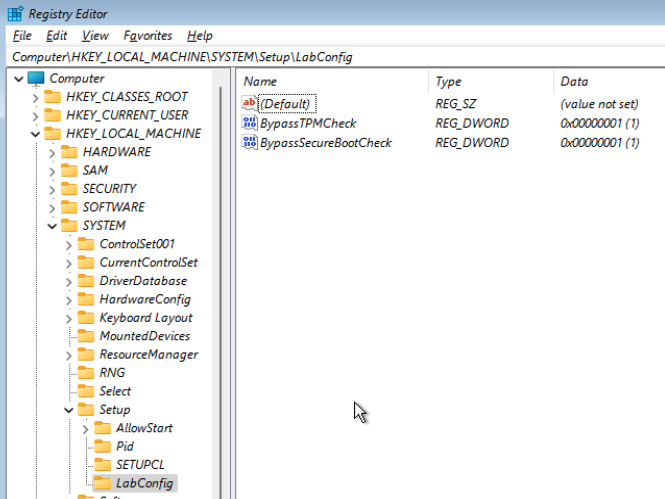Collapse the Setup key chevron
The image size is (665, 499).
click(x=68, y=410)
